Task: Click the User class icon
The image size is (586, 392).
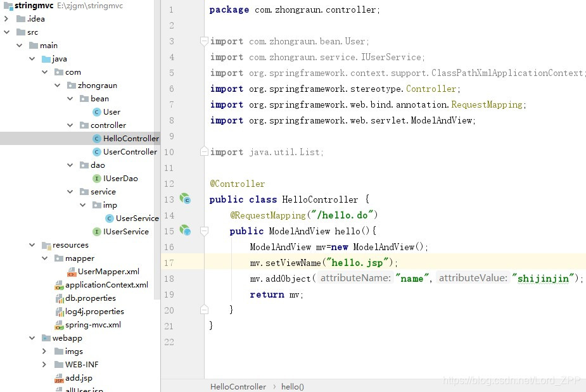Action: click(97, 112)
